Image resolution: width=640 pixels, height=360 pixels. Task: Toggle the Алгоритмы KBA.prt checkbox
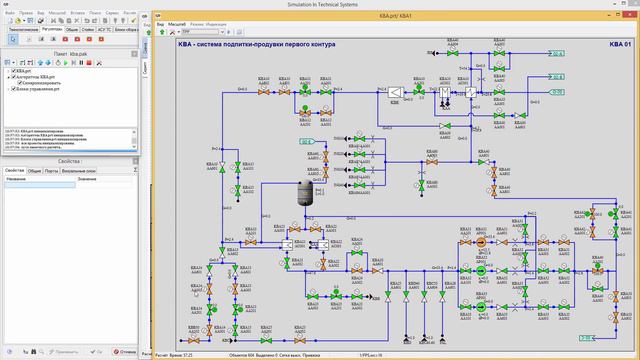tap(13, 77)
